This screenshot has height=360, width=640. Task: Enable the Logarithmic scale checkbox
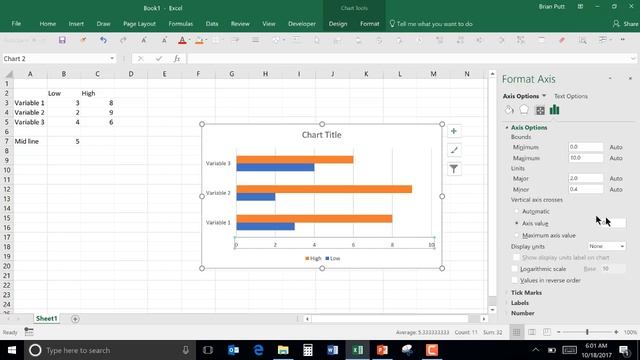pyautogui.click(x=515, y=269)
